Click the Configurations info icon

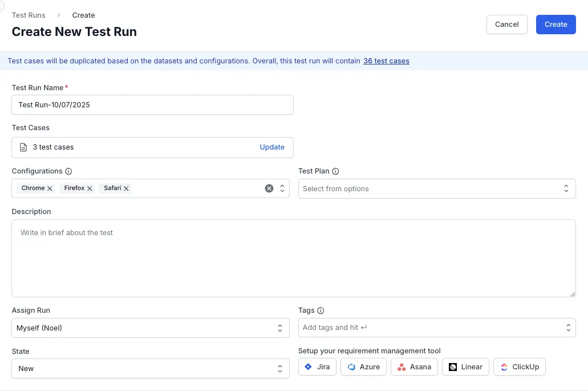coord(68,171)
